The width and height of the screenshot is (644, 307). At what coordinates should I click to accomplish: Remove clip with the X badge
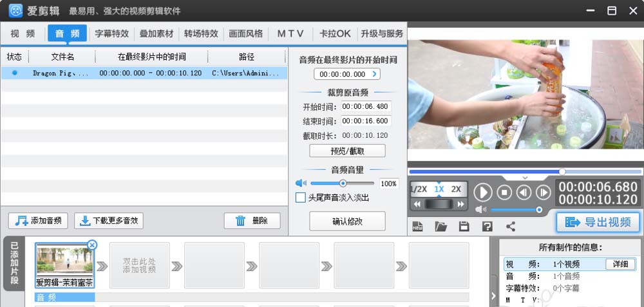(x=92, y=245)
